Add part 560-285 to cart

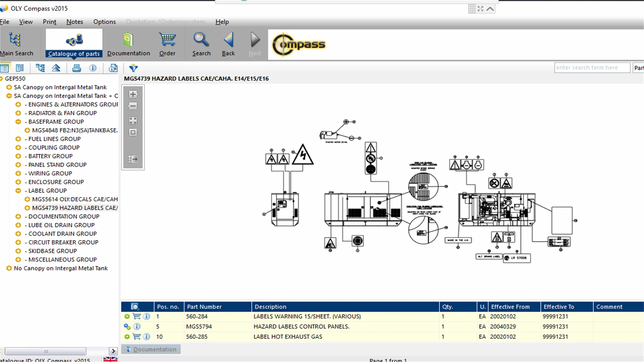(x=137, y=336)
